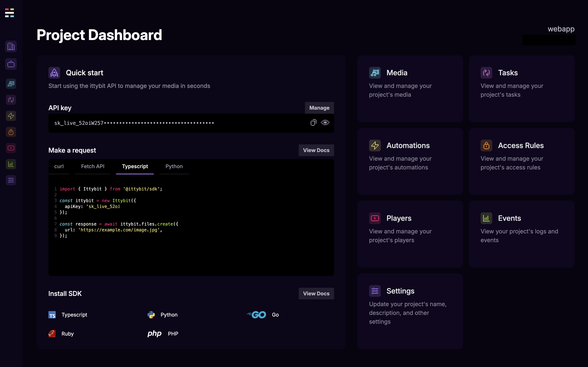Click the PHP SDK logo

pyautogui.click(x=155, y=334)
